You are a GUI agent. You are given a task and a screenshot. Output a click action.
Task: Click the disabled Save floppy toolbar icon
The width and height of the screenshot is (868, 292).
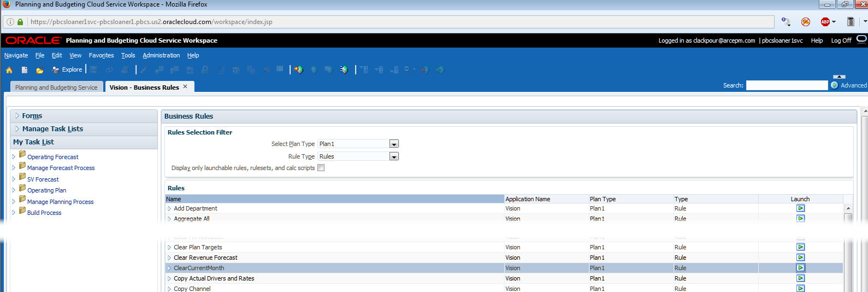[94, 69]
